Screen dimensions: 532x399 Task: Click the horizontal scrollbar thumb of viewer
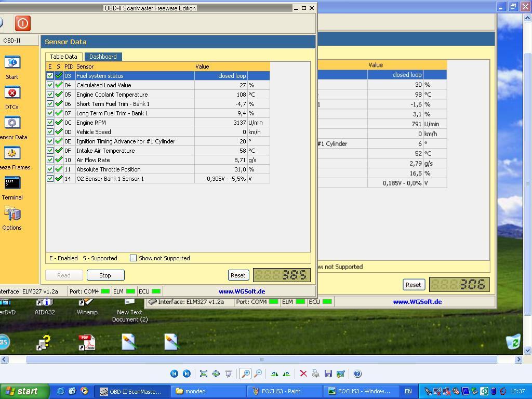[x=262, y=359]
